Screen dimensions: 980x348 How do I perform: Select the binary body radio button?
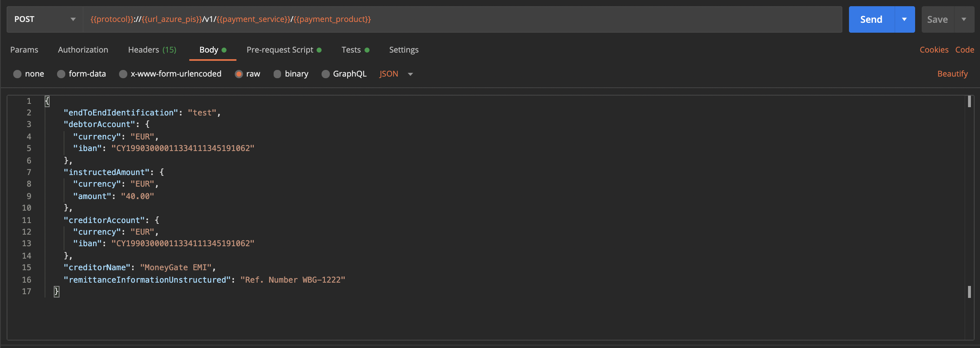(277, 74)
